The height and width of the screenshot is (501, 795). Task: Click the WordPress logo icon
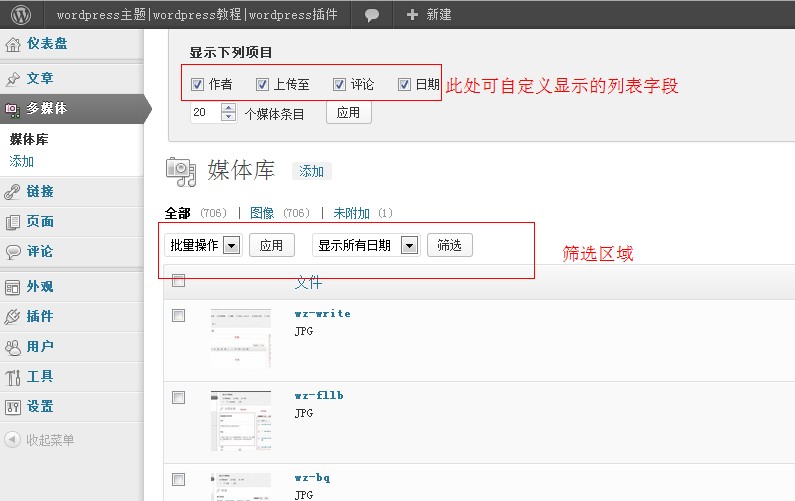point(22,15)
